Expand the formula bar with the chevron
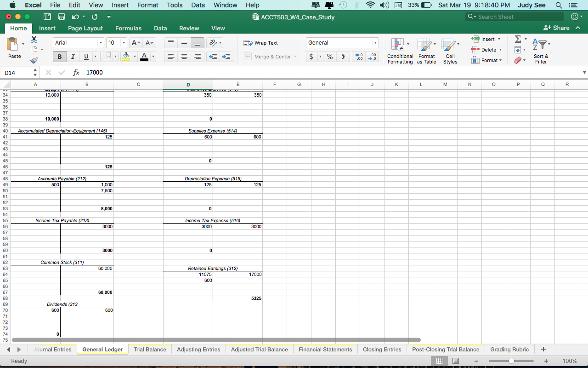This screenshot has height=368, width=588. [x=584, y=73]
